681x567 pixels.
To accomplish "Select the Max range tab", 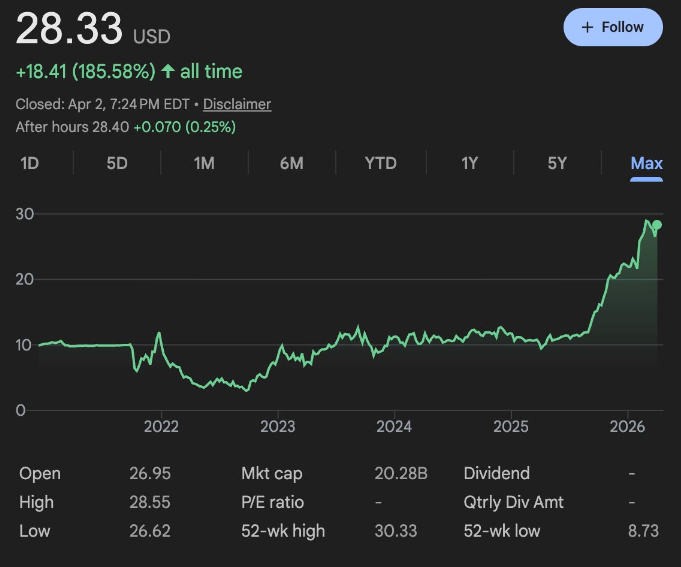I will pyautogui.click(x=646, y=163).
